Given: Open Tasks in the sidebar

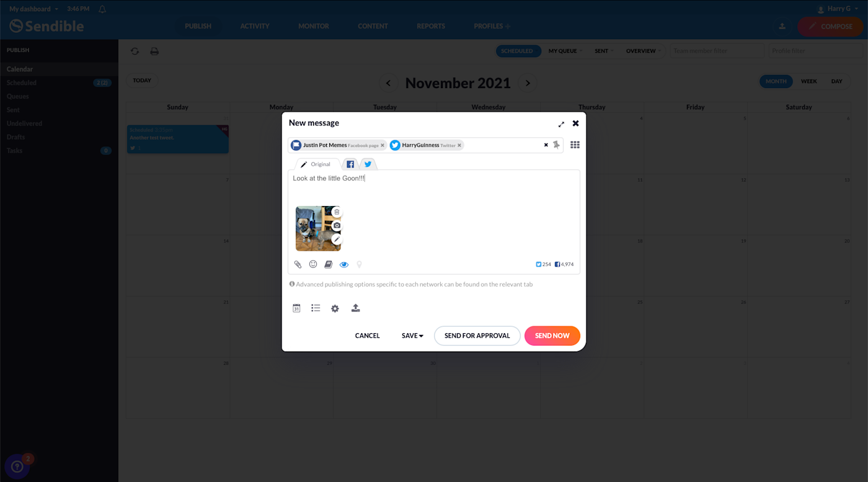Looking at the screenshot, I should [59, 151].
